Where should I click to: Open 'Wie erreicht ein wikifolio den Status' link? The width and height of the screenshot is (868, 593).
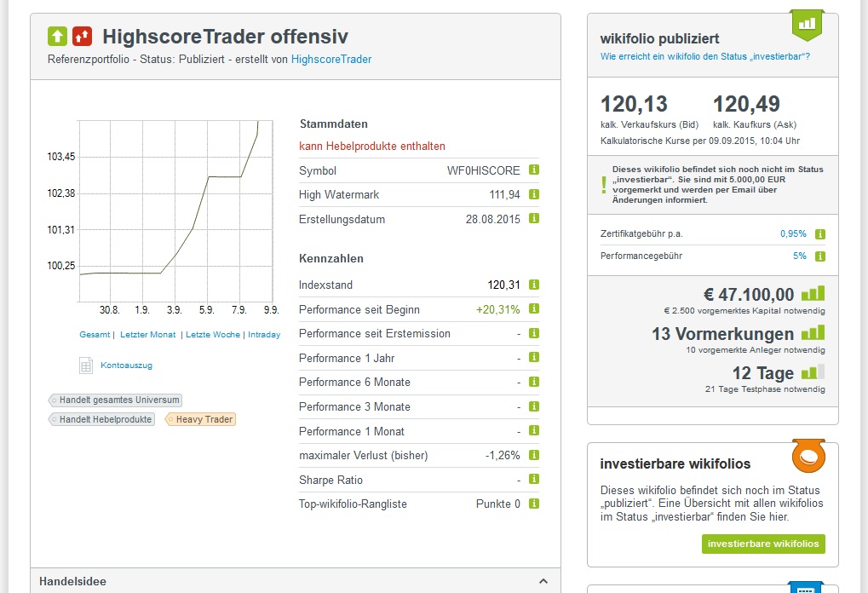pos(705,56)
